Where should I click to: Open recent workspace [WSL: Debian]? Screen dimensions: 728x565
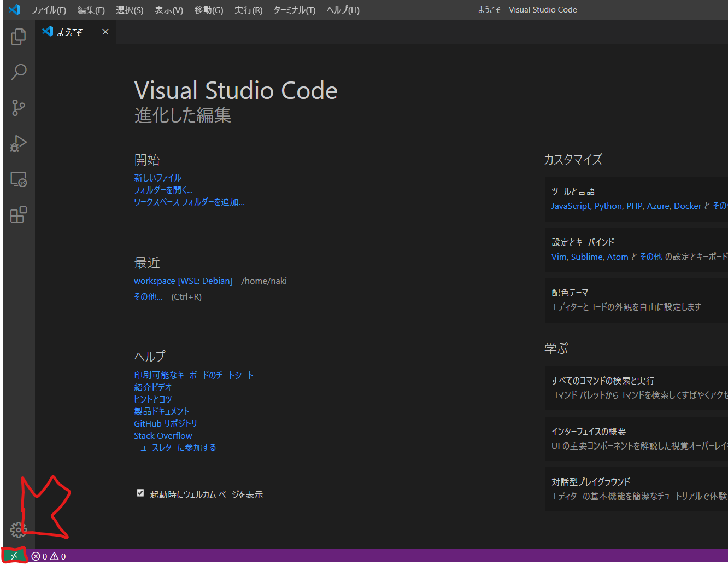(183, 281)
